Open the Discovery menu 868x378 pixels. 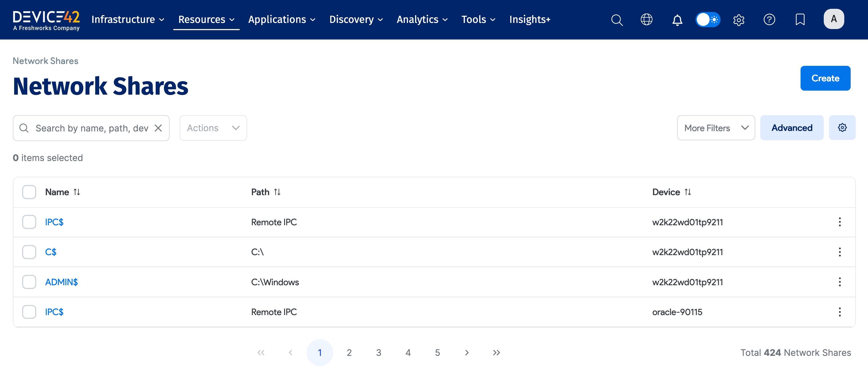click(356, 19)
